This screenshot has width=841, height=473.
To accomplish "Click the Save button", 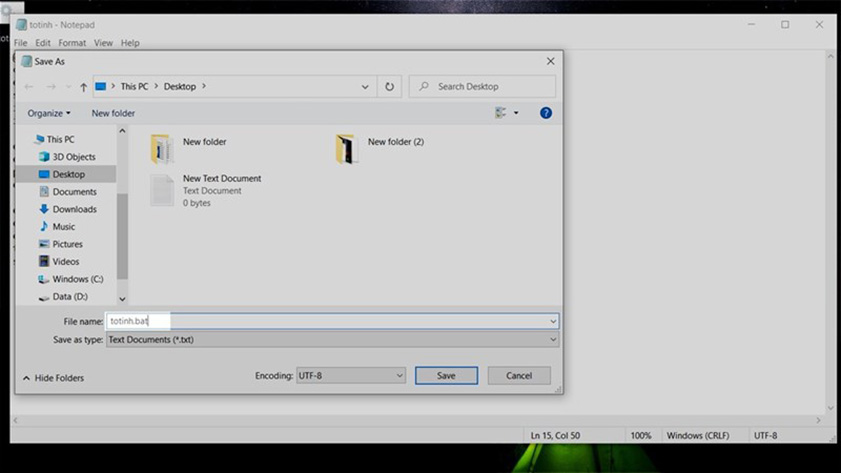I will click(x=446, y=376).
